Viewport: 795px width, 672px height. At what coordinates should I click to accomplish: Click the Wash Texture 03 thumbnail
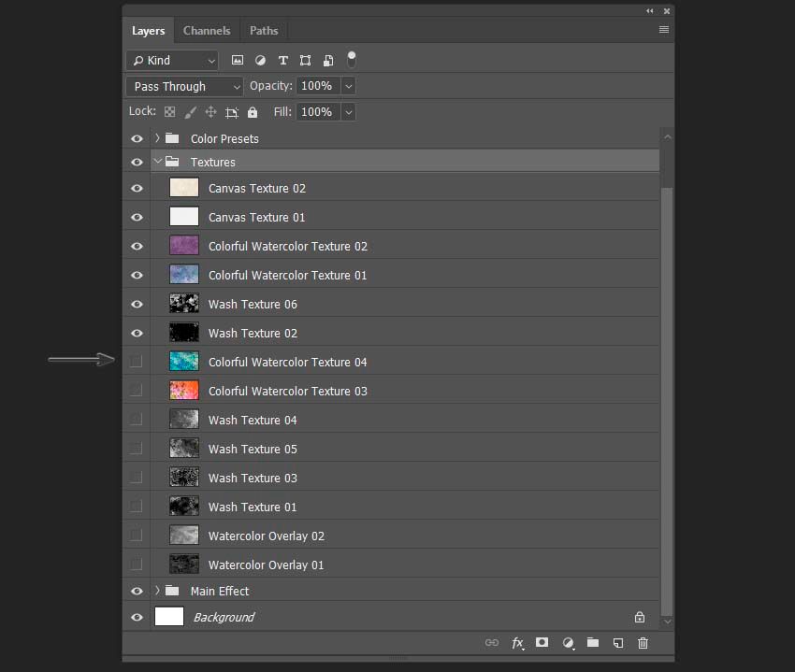pos(184,478)
